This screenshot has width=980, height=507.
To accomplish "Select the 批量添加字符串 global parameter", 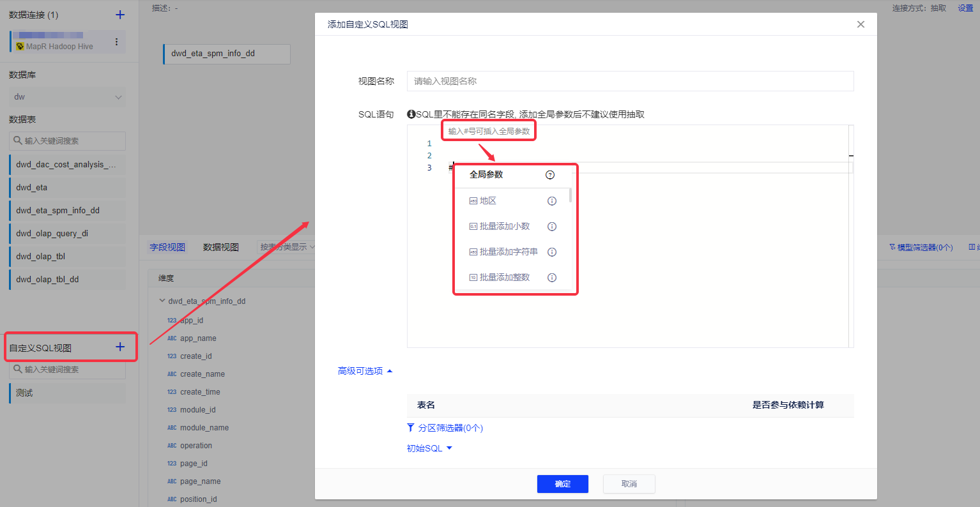I will pyautogui.click(x=508, y=252).
